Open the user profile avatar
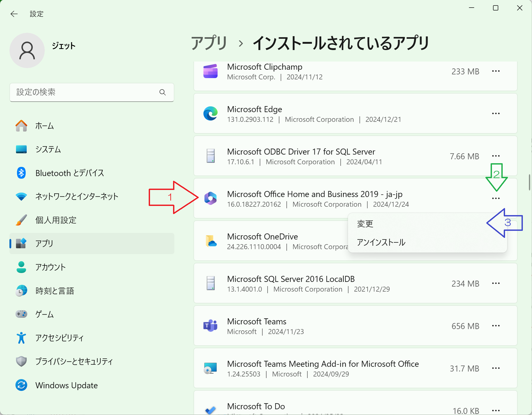 [x=27, y=51]
